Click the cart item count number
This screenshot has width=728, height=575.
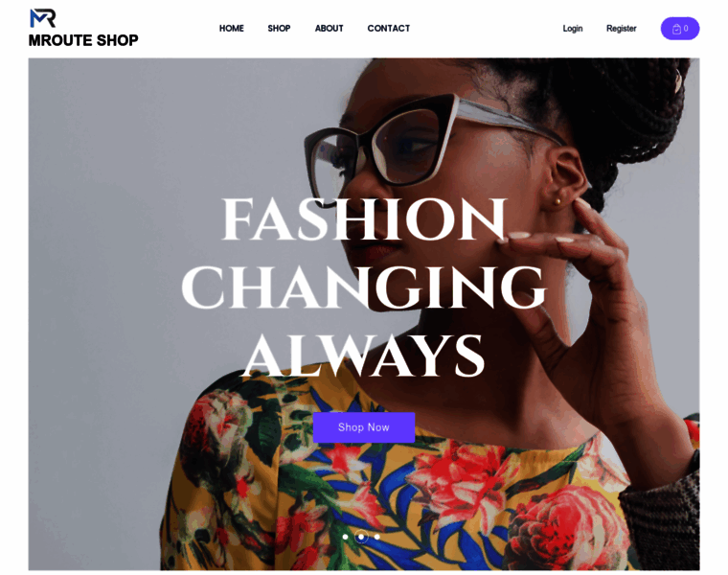coord(686,29)
